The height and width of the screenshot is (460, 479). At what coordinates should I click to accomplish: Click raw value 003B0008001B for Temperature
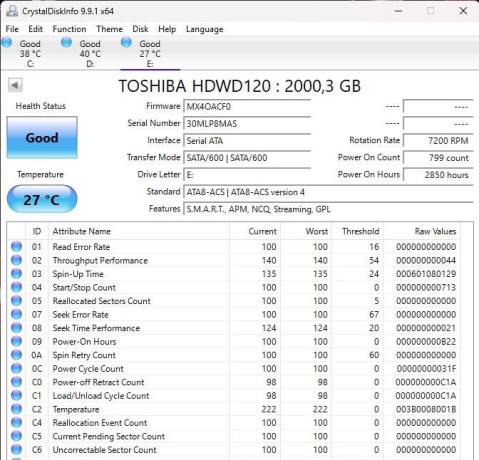(426, 409)
